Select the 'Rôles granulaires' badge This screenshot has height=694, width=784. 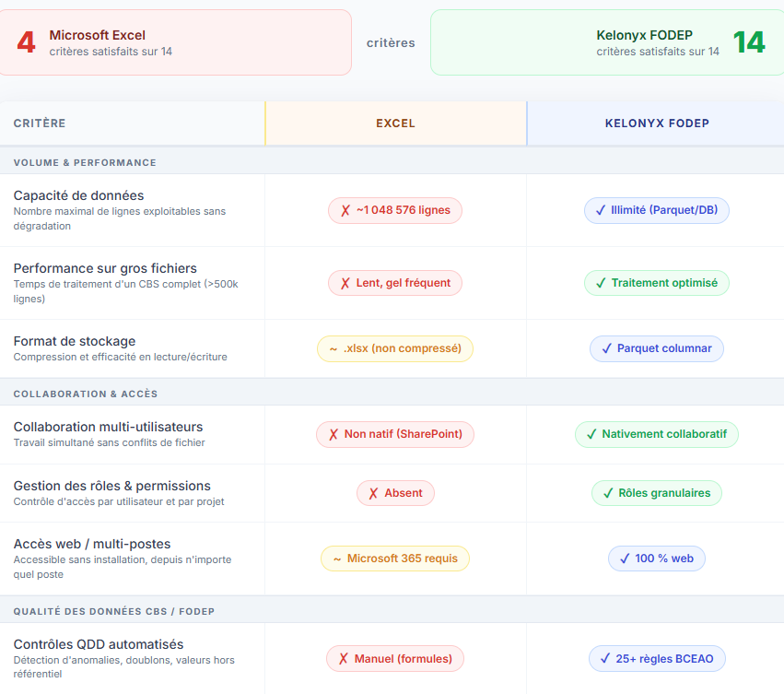tap(657, 493)
